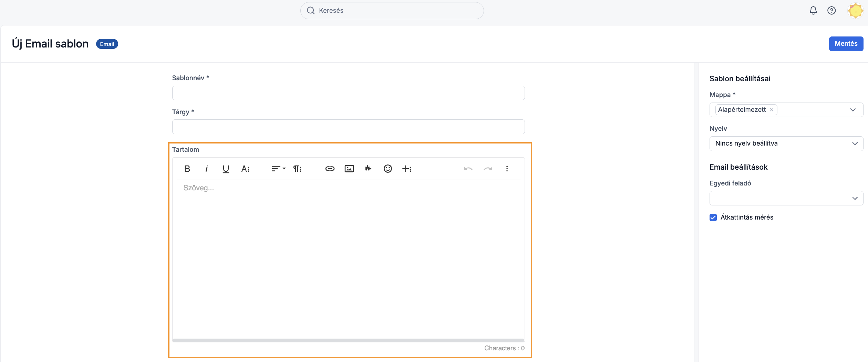The height and width of the screenshot is (362, 868).
Task: Uncheck the Átkattintás mérés checkbox
Action: [713, 217]
